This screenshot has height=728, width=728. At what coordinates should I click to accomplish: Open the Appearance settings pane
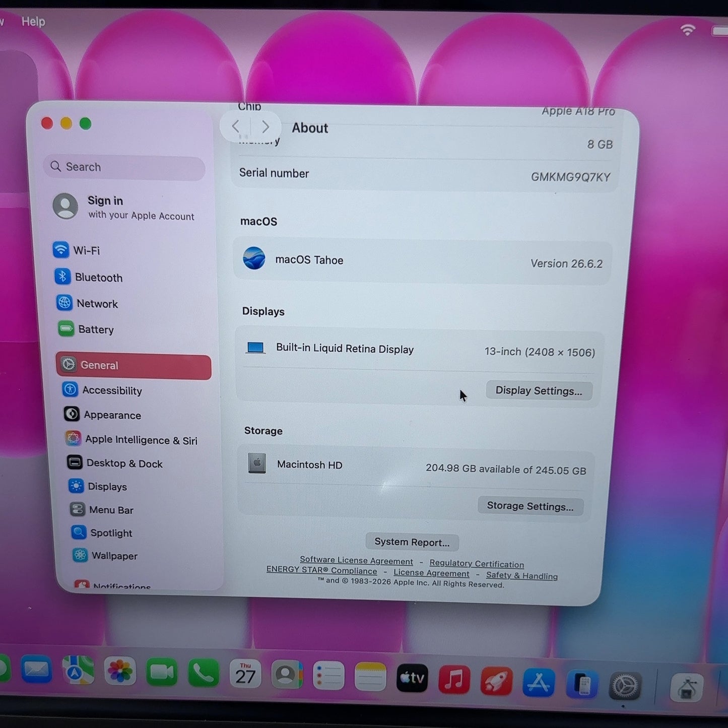click(103, 415)
